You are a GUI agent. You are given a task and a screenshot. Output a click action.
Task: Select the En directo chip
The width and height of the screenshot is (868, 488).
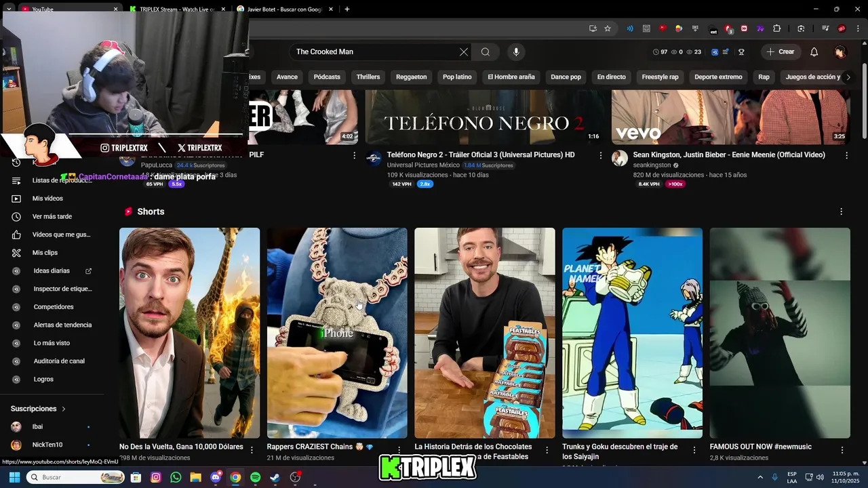click(611, 77)
